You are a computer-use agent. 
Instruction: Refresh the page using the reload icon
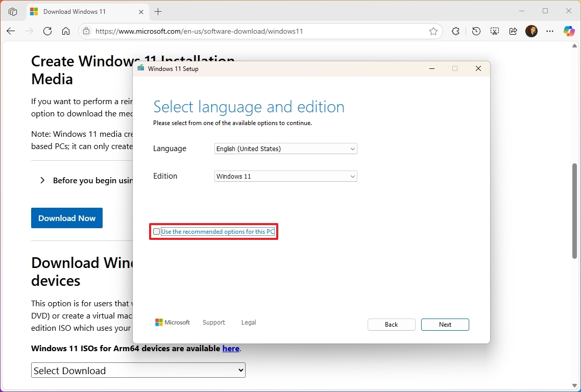click(47, 31)
